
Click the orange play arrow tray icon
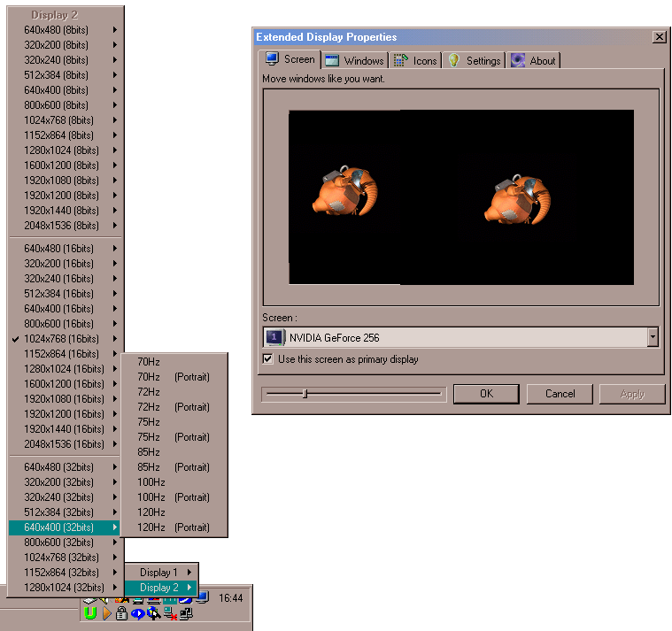(x=106, y=614)
